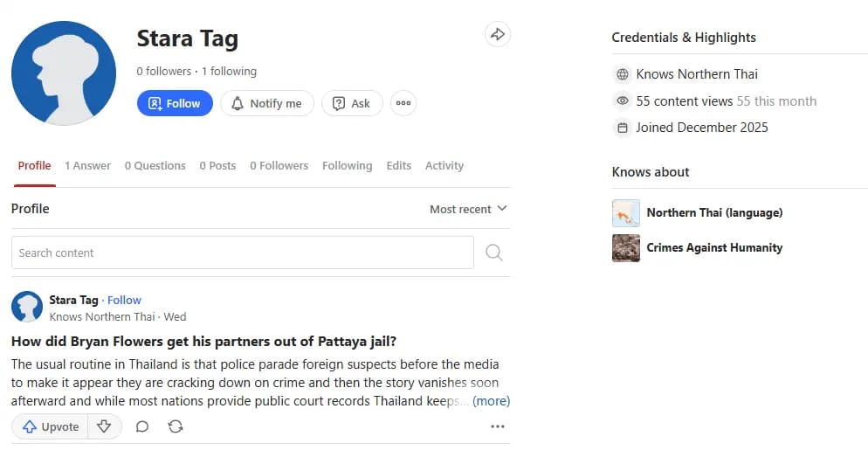Click the reshare icon under the answer
Screen dimensions: 868x464
176,426
